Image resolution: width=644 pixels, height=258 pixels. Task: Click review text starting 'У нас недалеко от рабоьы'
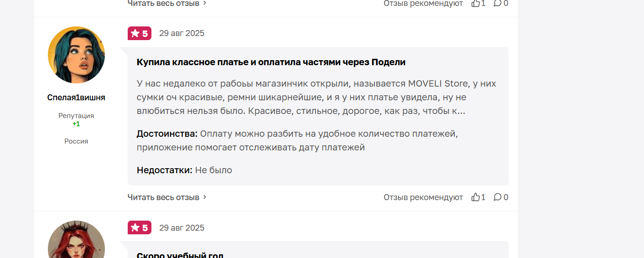317,98
